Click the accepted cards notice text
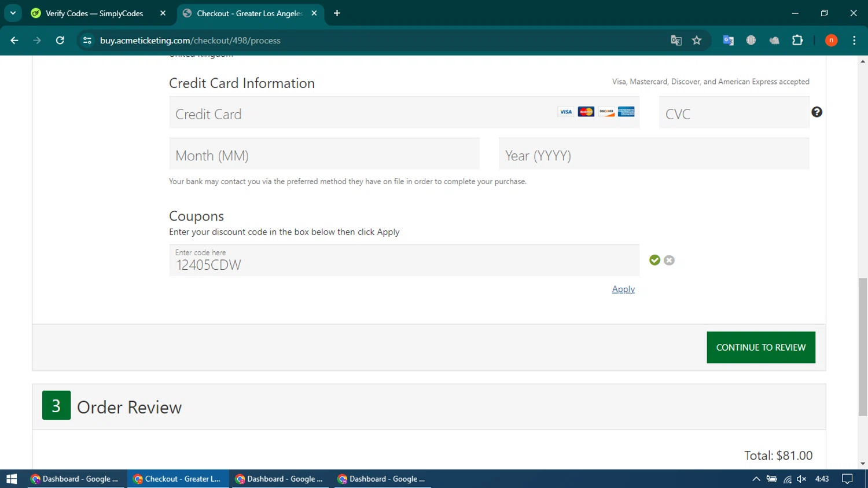This screenshot has width=868, height=488. pos(711,82)
